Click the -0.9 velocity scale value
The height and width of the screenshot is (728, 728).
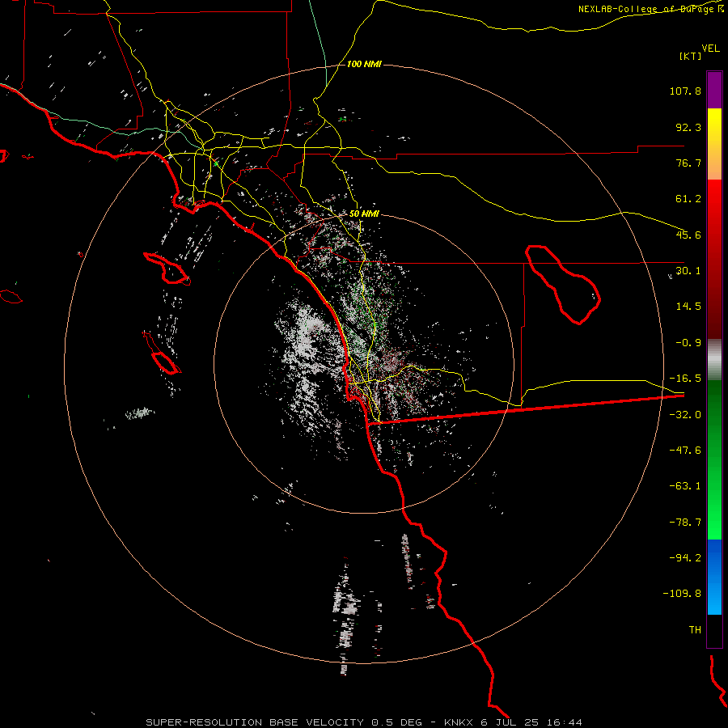tap(688, 343)
